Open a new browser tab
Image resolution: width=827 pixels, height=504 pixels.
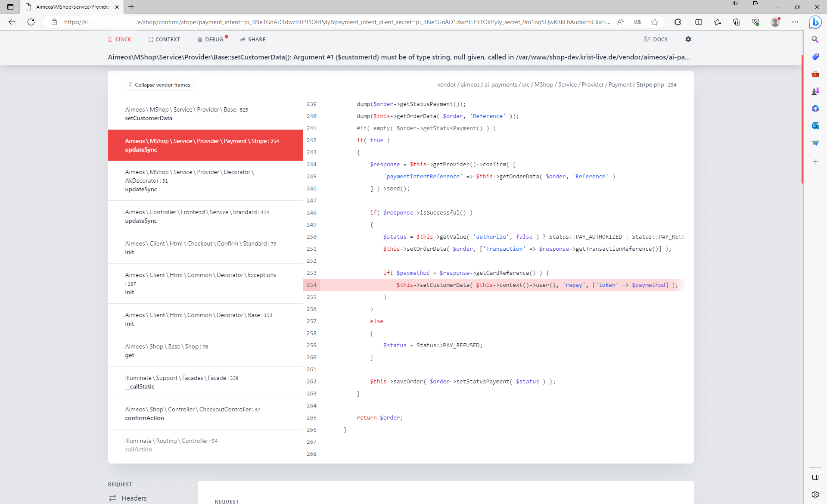point(131,7)
